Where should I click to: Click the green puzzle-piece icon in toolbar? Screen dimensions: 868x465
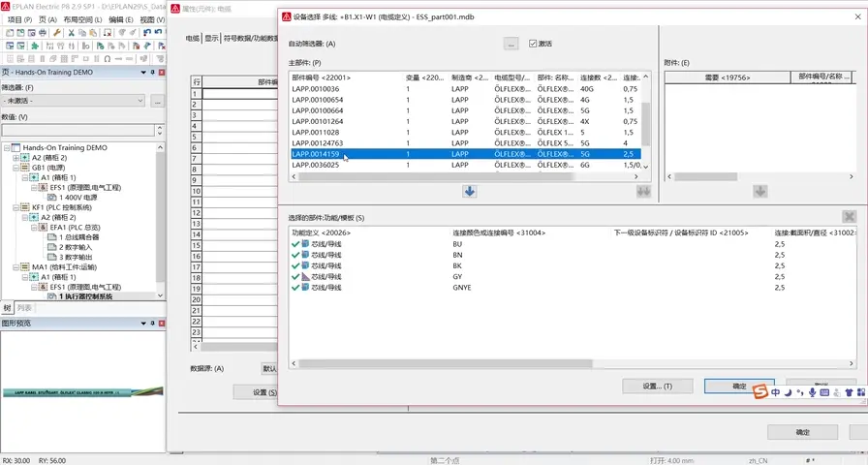pyautogui.click(x=35, y=46)
